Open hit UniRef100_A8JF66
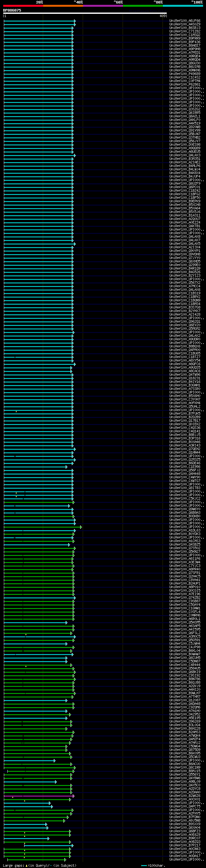206x868 pixels. (x=185, y=21)
